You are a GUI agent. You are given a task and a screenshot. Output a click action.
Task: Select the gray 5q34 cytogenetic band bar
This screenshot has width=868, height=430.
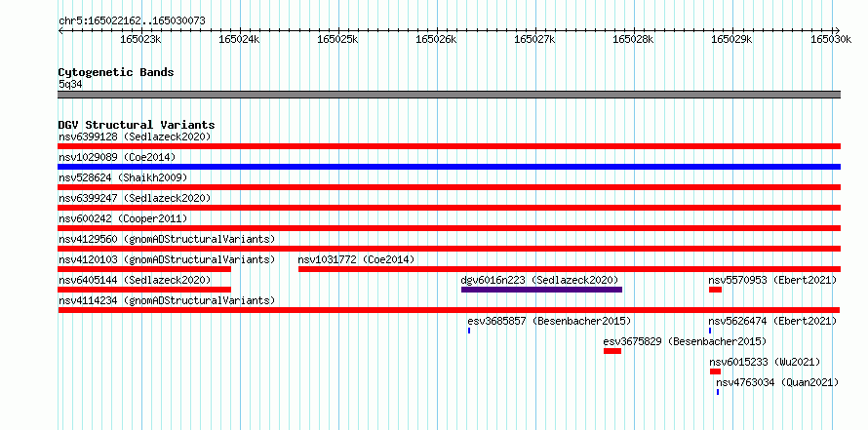point(449,95)
